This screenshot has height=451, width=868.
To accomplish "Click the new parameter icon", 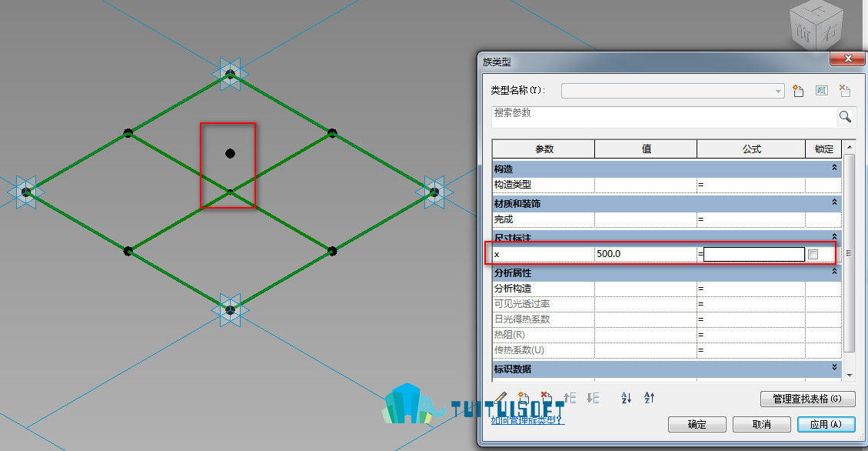I will click(523, 397).
